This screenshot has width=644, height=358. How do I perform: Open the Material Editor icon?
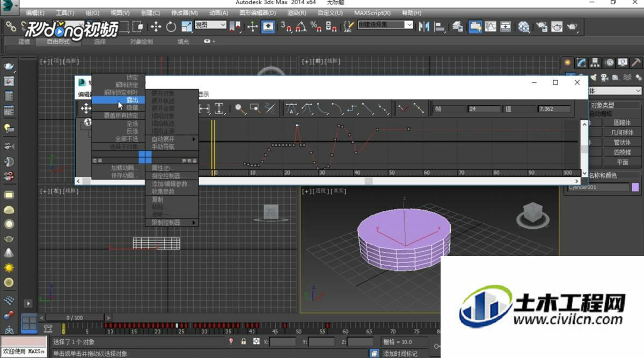[524, 26]
